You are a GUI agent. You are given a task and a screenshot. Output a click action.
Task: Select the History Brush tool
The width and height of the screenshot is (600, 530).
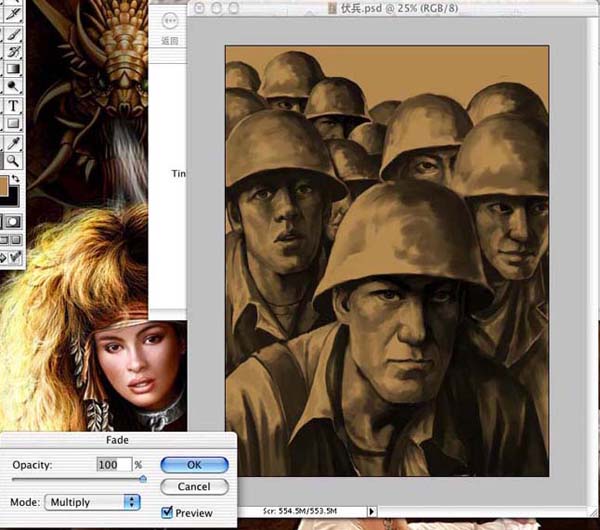click(13, 51)
